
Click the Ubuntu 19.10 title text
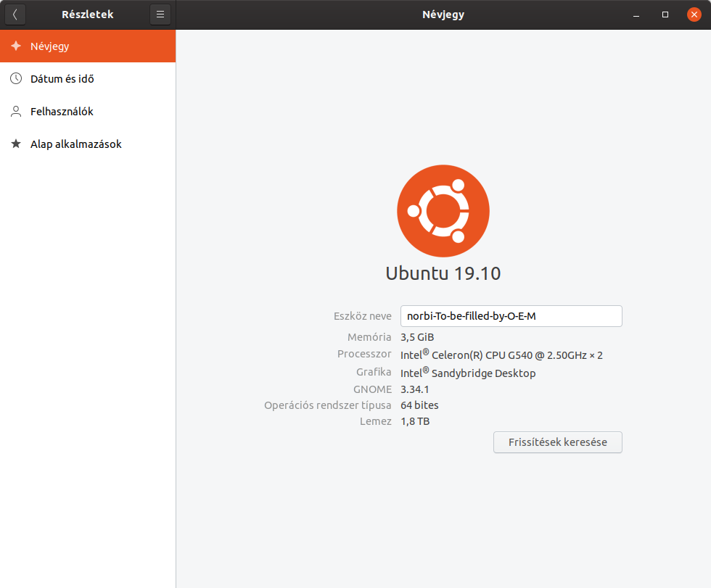tap(443, 273)
